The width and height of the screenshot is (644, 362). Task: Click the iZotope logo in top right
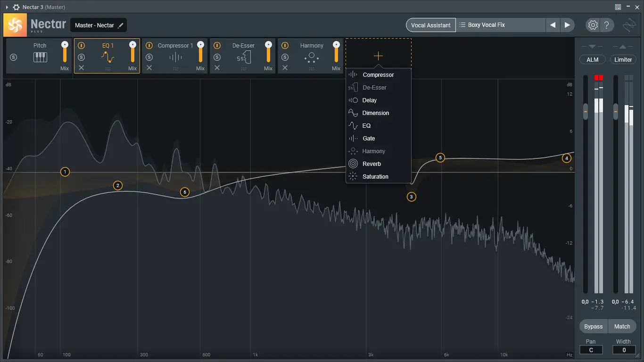[x=628, y=25]
